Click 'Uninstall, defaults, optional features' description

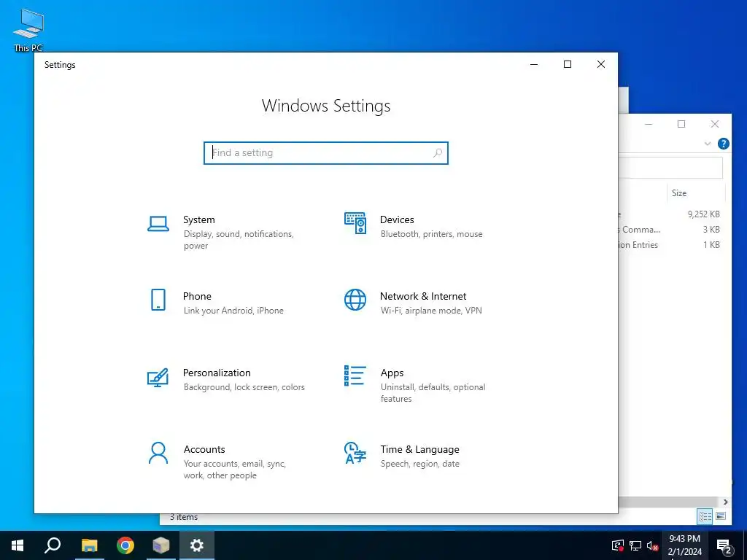point(433,393)
